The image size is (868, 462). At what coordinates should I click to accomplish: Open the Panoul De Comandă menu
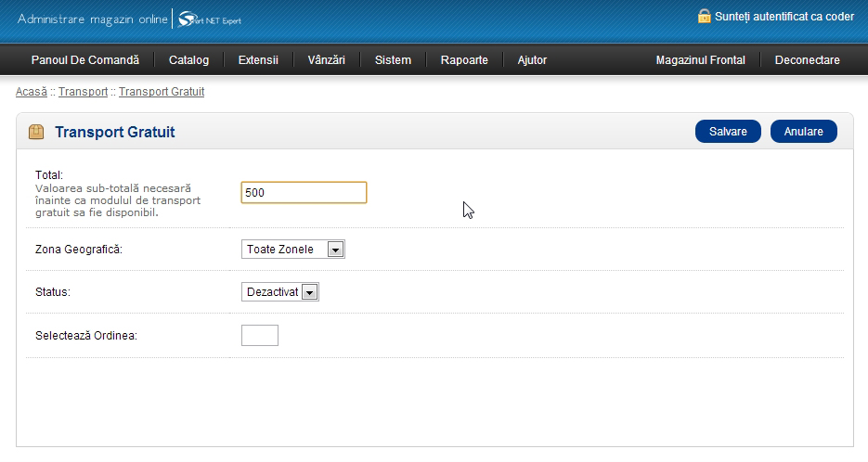(84, 60)
